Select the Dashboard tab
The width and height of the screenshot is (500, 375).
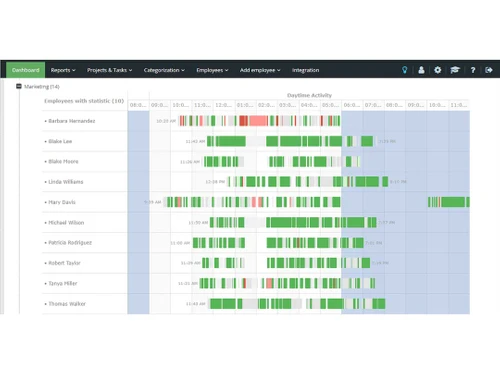click(26, 70)
